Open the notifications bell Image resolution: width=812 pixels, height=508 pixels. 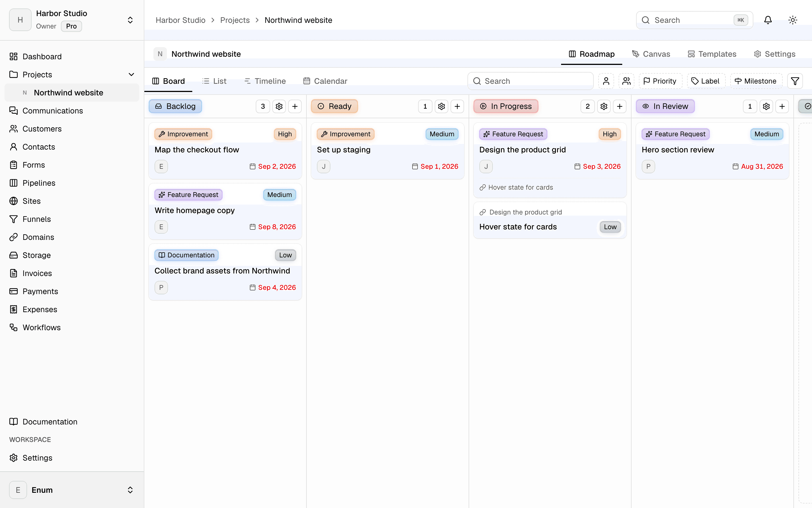pyautogui.click(x=768, y=20)
